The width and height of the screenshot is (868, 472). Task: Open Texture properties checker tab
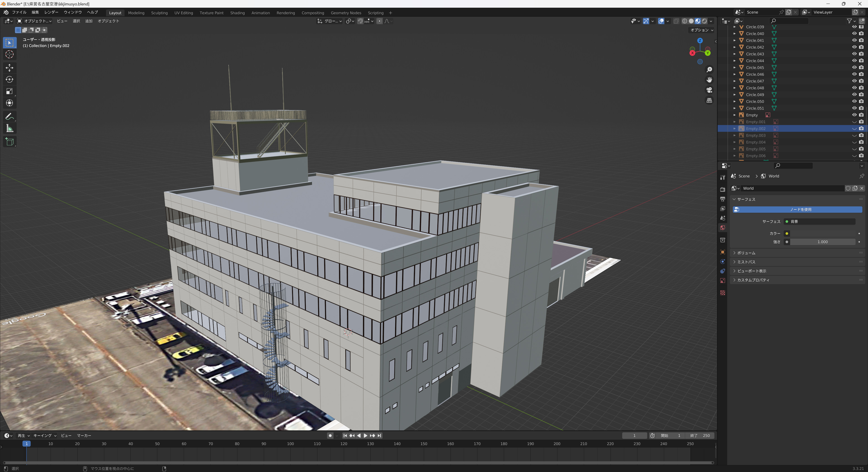(x=722, y=293)
